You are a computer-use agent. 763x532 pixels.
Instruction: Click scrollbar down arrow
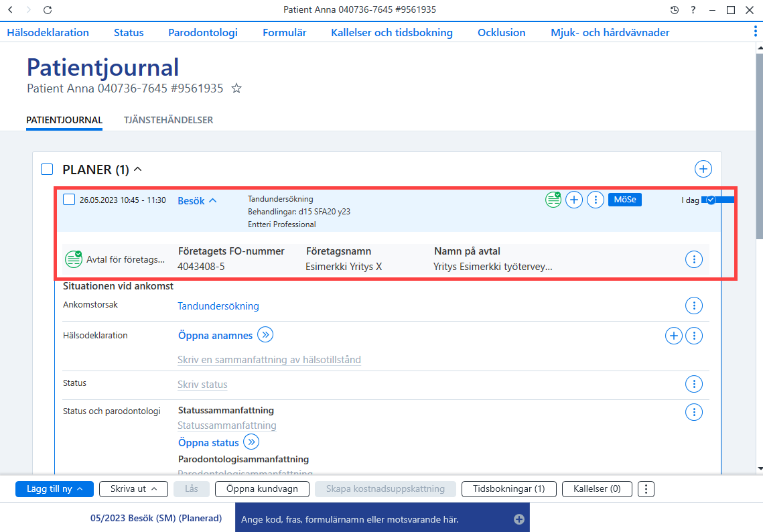click(760, 469)
